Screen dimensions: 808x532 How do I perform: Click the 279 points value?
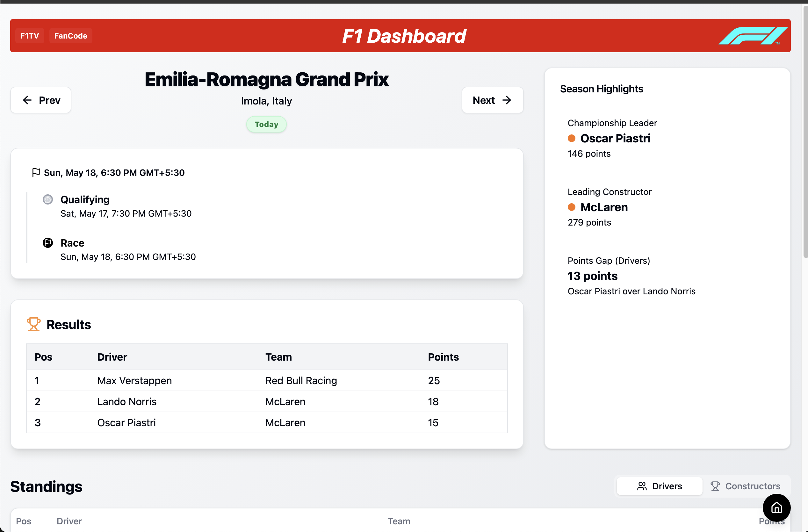tap(589, 223)
